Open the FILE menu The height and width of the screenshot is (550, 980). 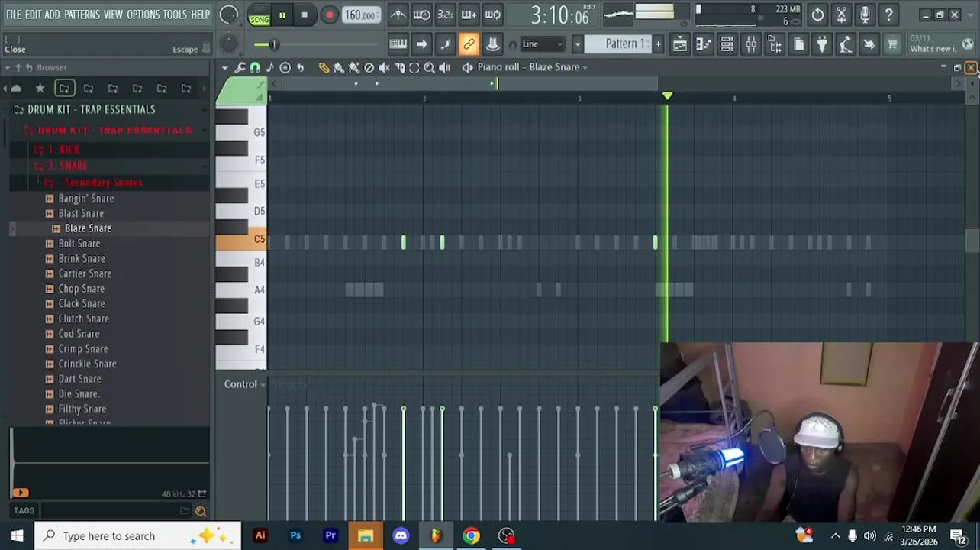point(13,15)
